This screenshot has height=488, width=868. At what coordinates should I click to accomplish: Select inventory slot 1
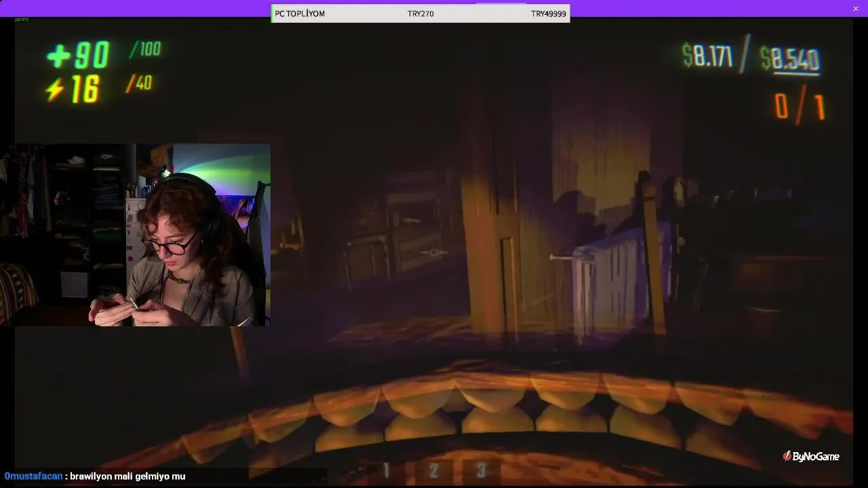click(x=386, y=470)
